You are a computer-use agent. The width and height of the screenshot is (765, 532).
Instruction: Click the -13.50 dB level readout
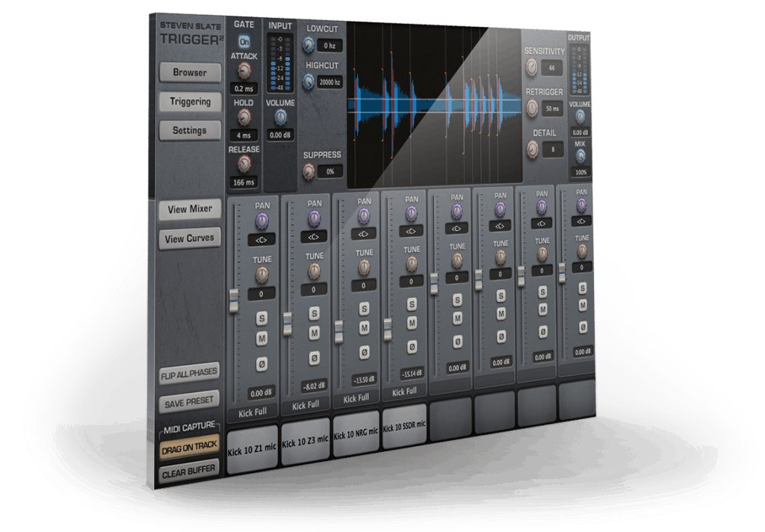coord(364,380)
